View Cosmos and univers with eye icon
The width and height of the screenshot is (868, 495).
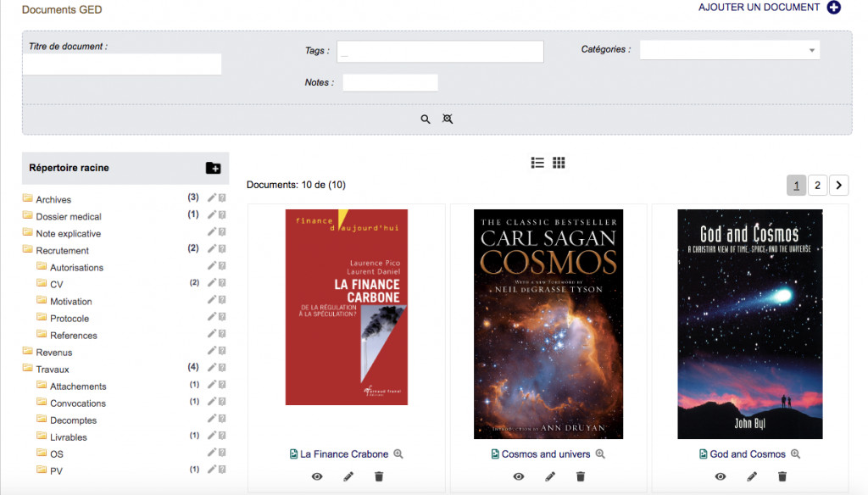click(x=519, y=476)
